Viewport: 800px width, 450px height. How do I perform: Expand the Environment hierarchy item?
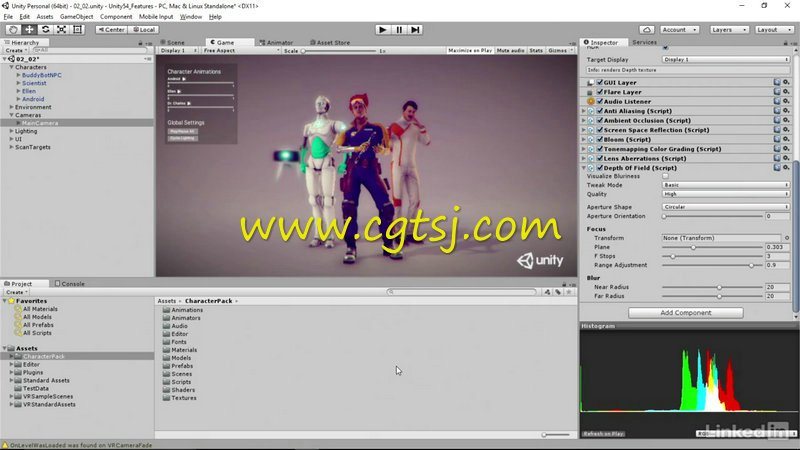point(11,107)
